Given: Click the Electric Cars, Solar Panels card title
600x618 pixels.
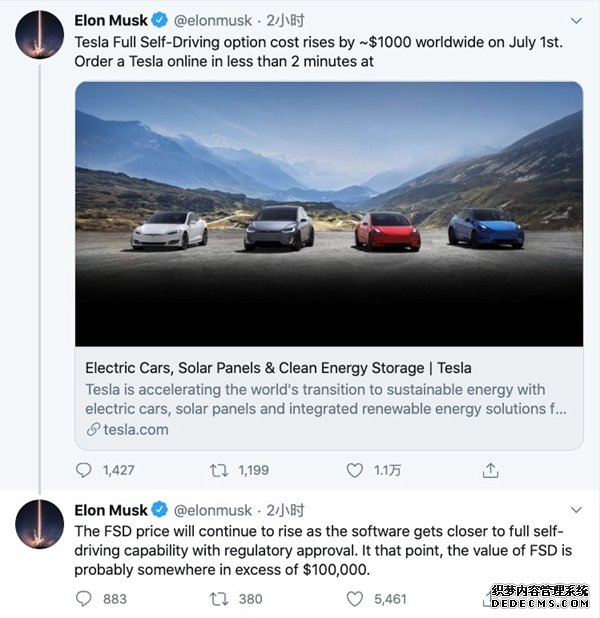Looking at the screenshot, I should point(278,368).
